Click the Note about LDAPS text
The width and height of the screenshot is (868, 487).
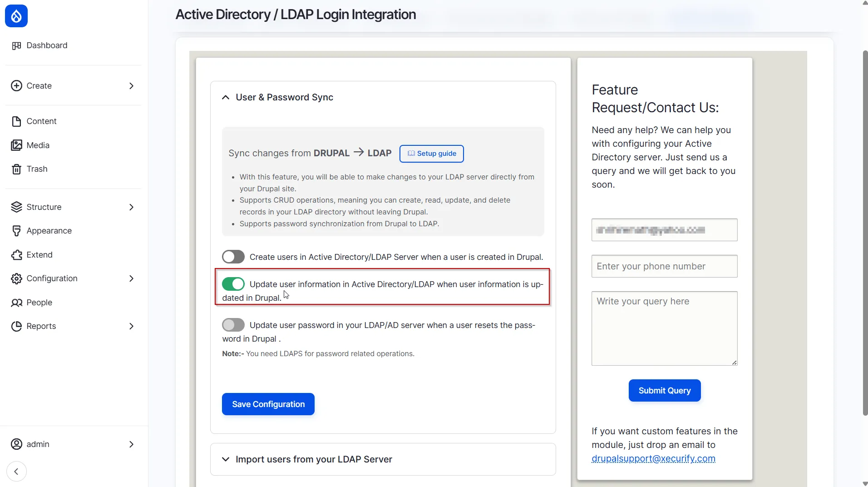click(318, 353)
